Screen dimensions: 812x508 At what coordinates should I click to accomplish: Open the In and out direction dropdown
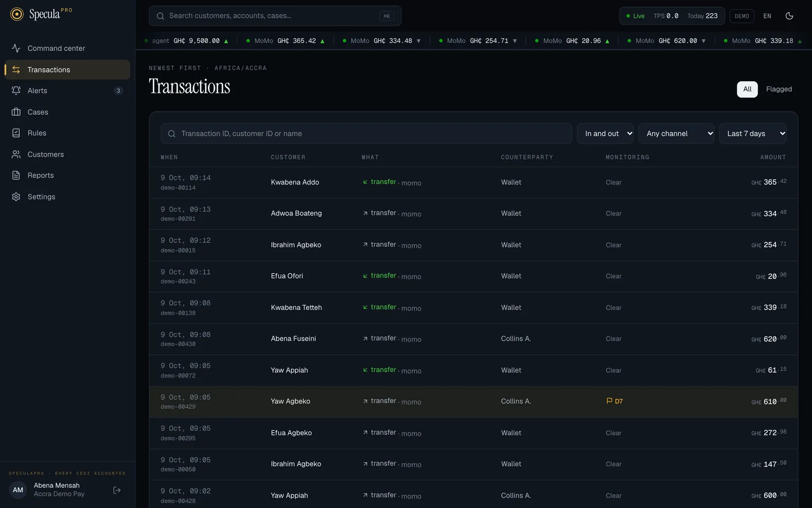(x=605, y=134)
